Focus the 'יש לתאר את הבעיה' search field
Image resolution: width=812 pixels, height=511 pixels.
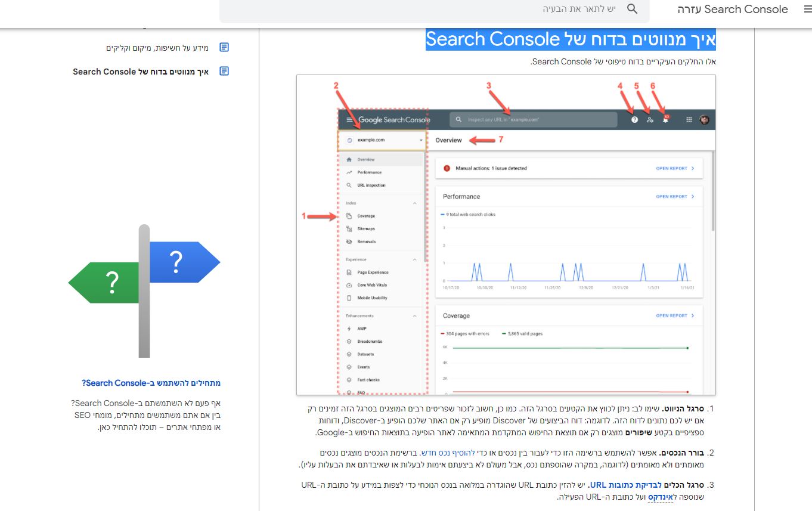point(435,9)
